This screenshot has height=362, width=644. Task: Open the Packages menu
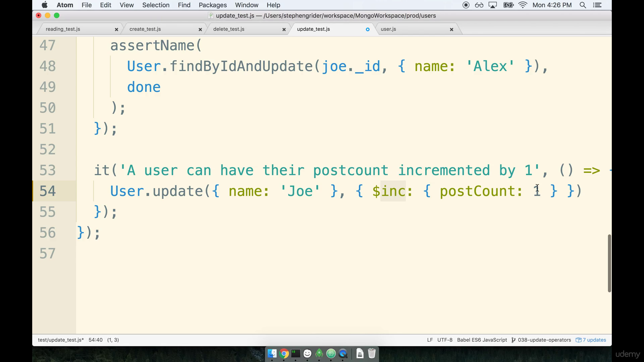tap(213, 5)
